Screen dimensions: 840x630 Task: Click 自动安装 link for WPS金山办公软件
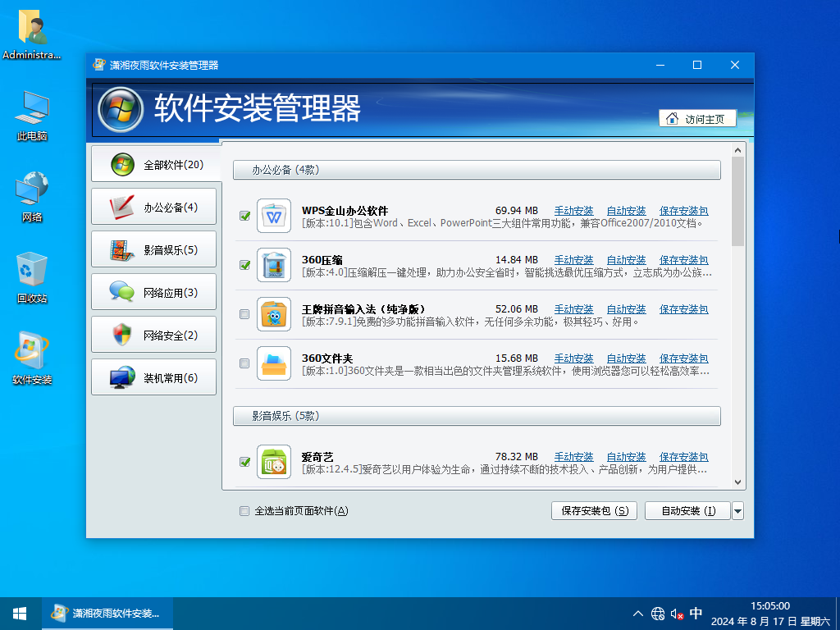pos(626,211)
